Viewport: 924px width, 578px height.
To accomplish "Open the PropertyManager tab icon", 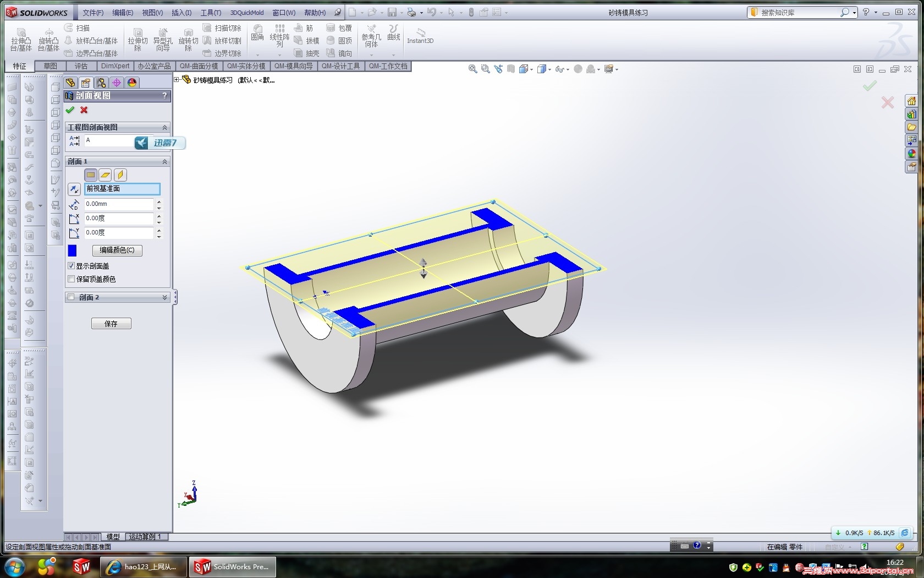I will pyautogui.click(x=86, y=83).
